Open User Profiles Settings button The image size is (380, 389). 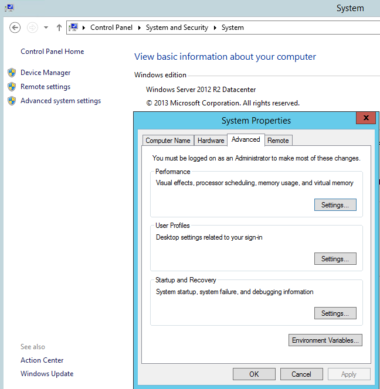[335, 259]
